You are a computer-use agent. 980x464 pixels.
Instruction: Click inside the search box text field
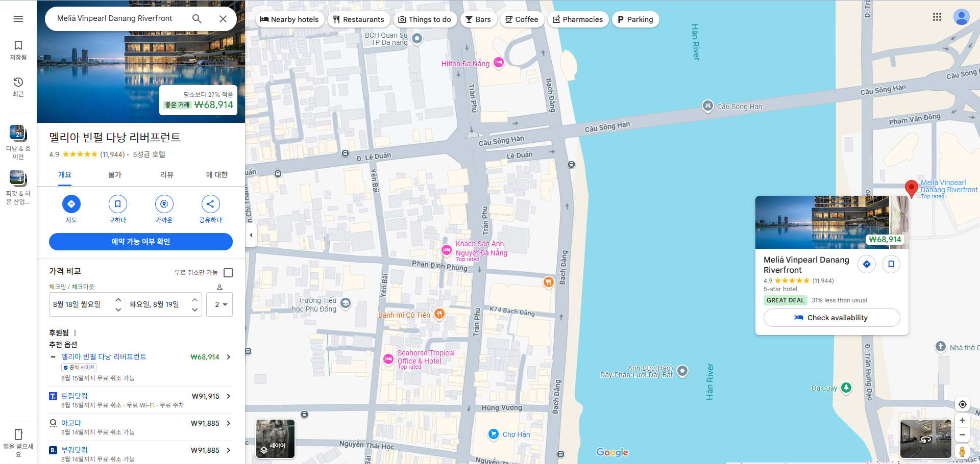[x=115, y=18]
